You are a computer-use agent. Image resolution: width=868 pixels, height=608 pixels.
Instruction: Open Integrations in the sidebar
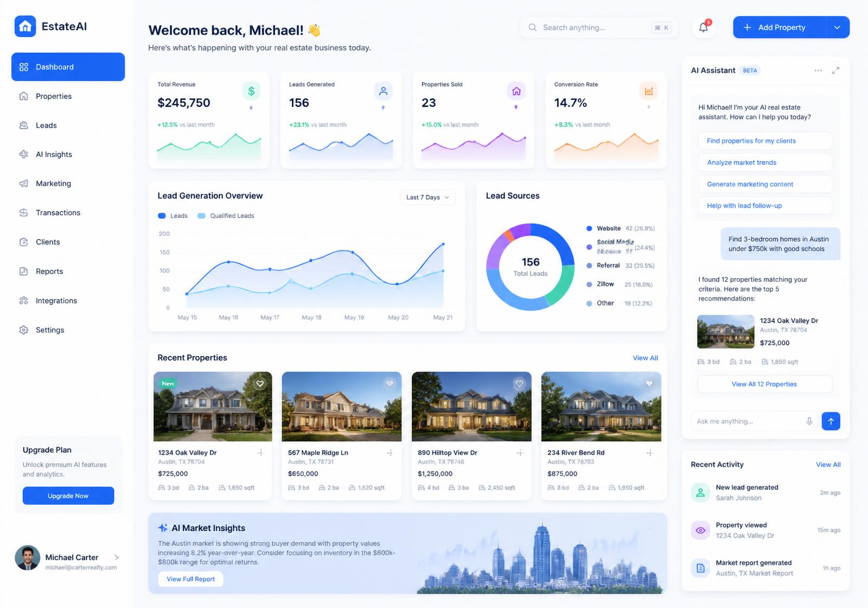coord(68,301)
